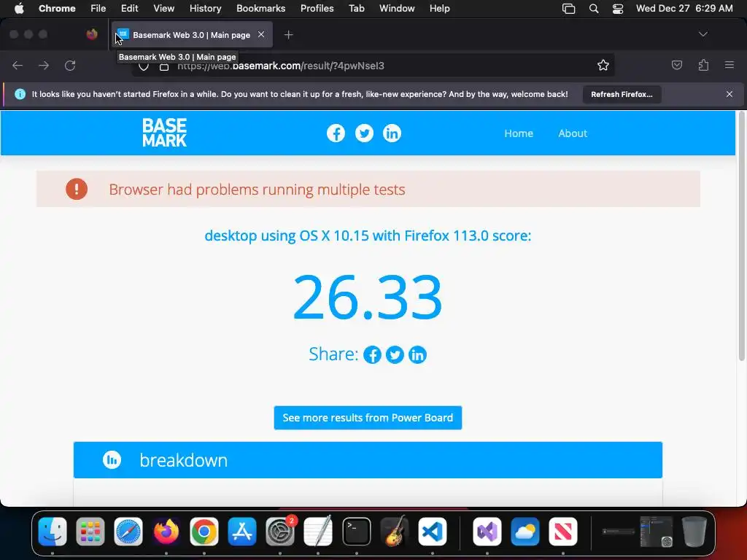747x560 pixels.
Task: Open the Bookmarks menu
Action: 260,9
